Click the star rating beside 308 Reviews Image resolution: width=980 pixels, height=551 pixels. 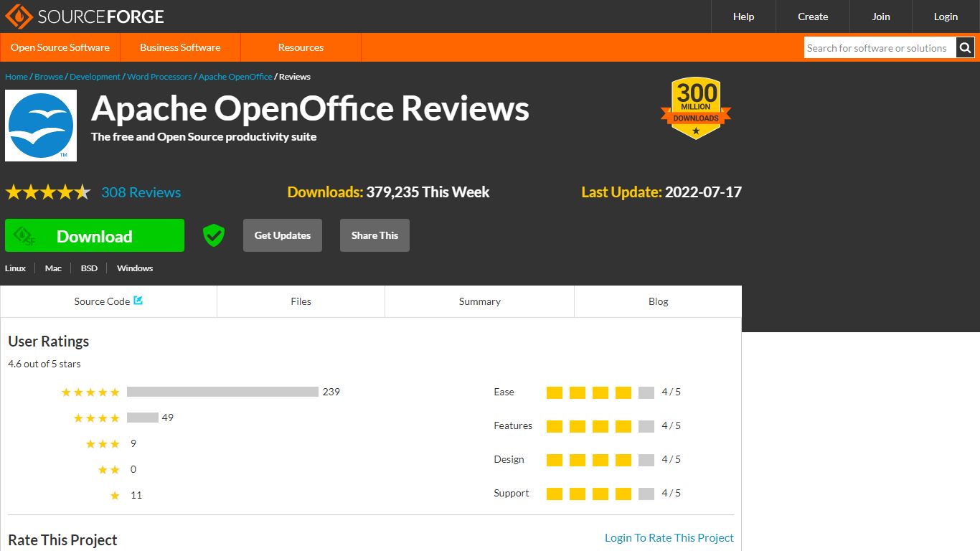point(48,192)
